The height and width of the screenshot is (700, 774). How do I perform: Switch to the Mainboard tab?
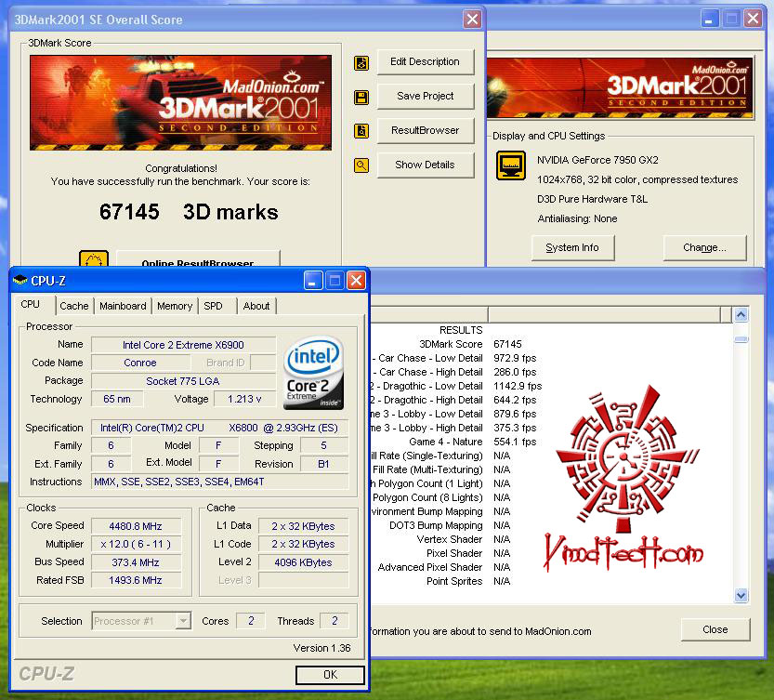pyautogui.click(x=123, y=306)
